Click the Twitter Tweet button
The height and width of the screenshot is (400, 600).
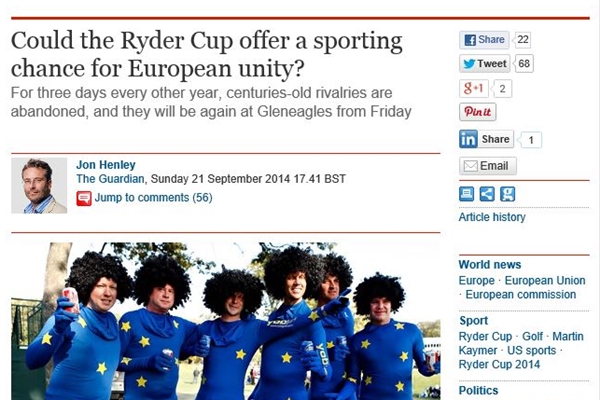coord(485,64)
